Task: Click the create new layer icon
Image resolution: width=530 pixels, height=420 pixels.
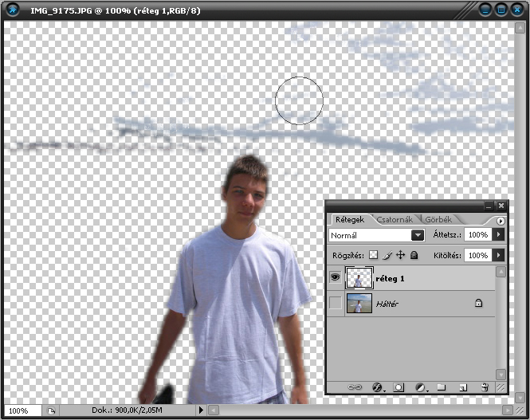Action: 462,387
